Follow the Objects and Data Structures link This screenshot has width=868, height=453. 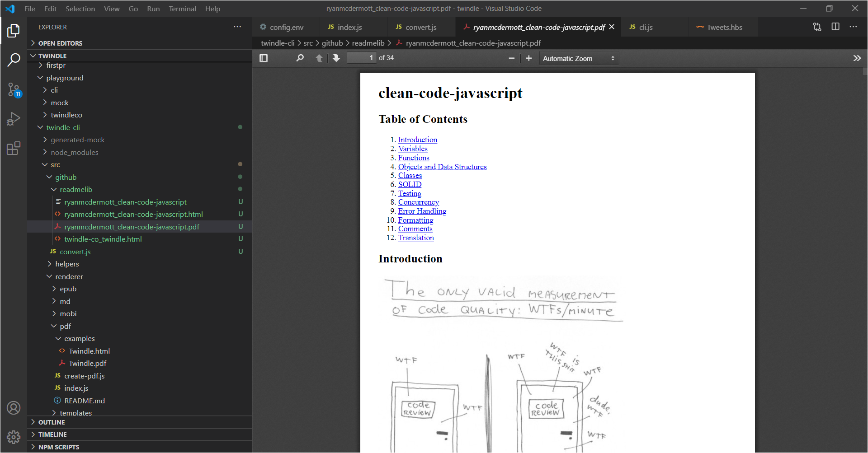(x=442, y=167)
